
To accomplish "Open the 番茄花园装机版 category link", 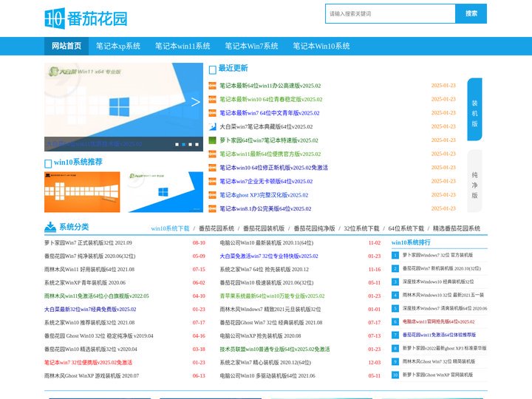I will (264, 228).
